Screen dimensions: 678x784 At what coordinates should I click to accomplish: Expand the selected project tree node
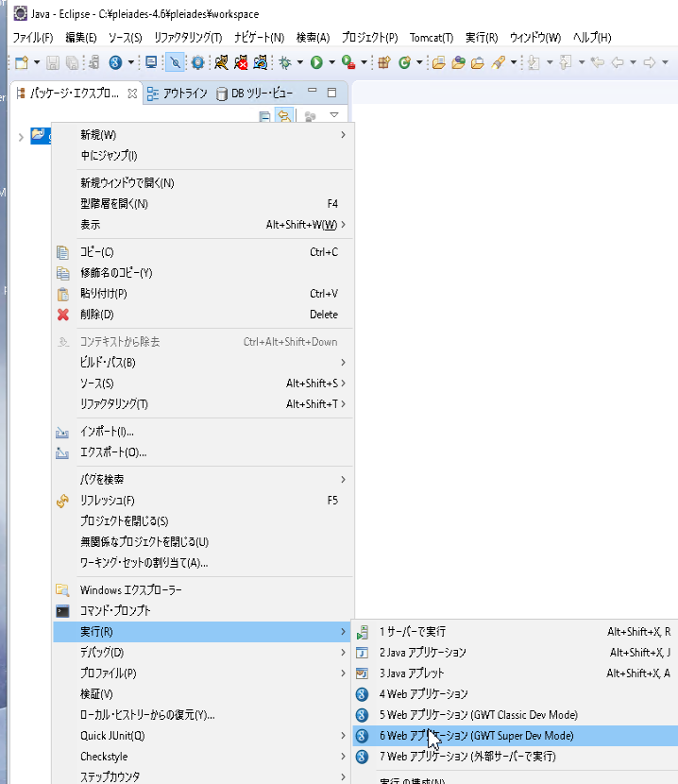click(21, 137)
